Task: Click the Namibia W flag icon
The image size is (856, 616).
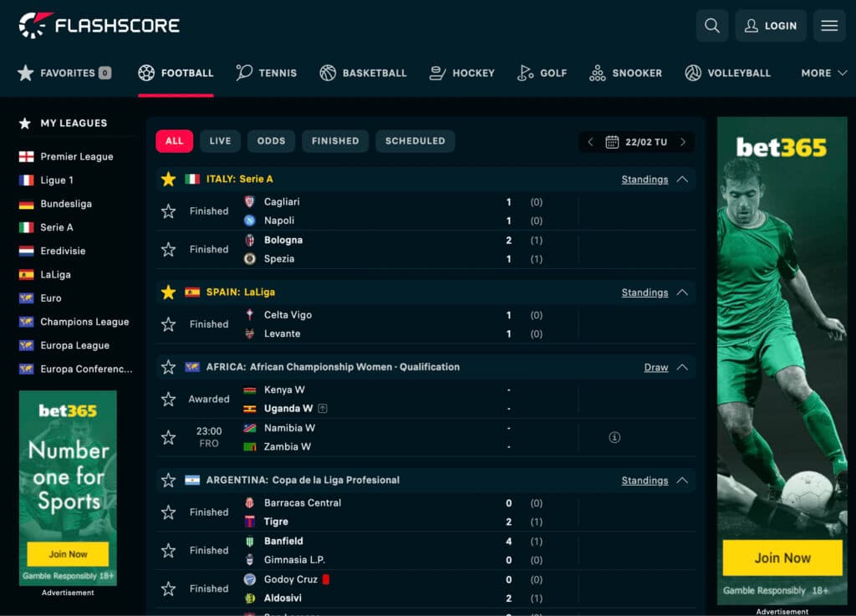Action: (x=249, y=428)
